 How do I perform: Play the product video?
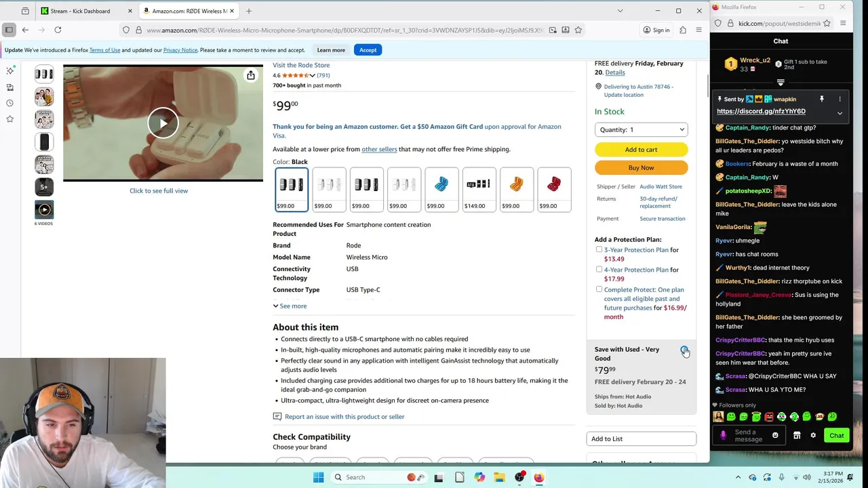[x=163, y=123]
